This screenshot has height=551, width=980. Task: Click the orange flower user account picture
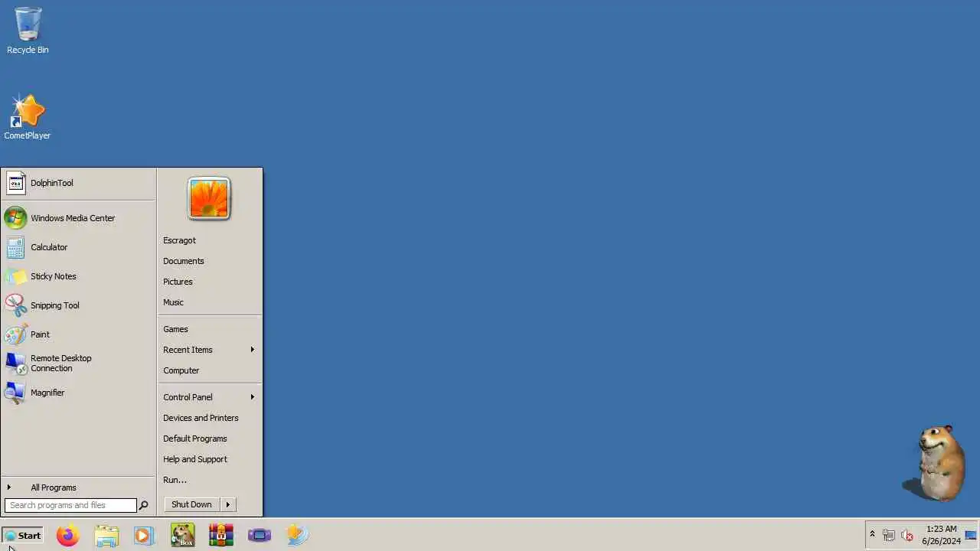coord(209,199)
